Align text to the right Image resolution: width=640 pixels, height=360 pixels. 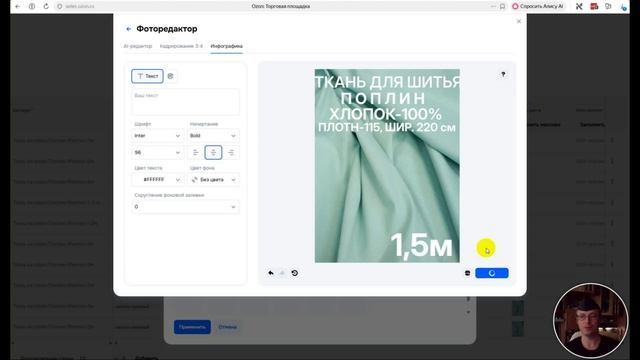(231, 152)
